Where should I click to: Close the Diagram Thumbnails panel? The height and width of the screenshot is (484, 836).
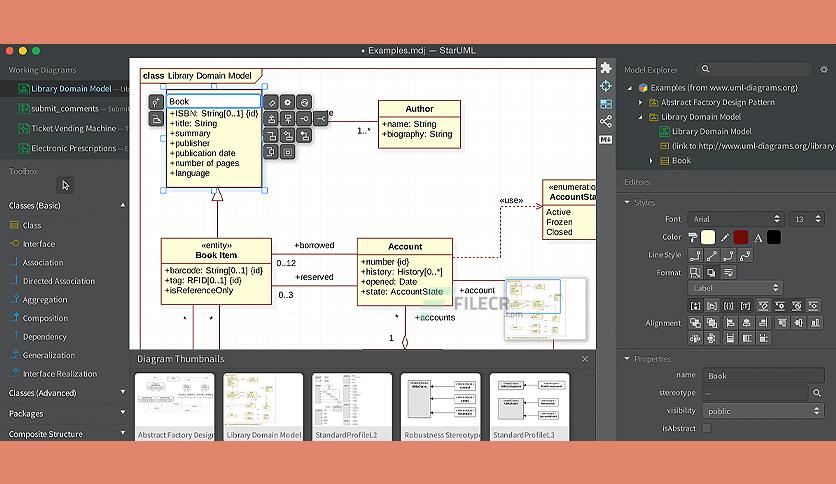click(585, 359)
